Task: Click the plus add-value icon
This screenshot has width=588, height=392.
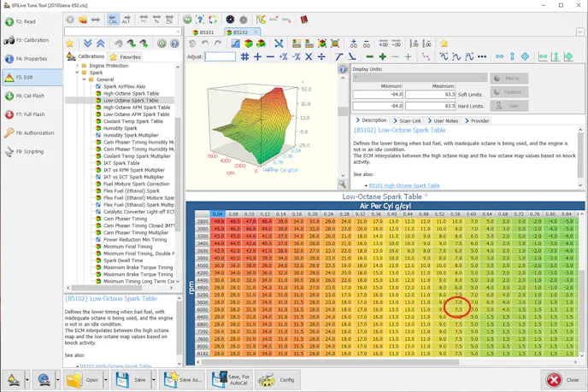Action: (257, 56)
